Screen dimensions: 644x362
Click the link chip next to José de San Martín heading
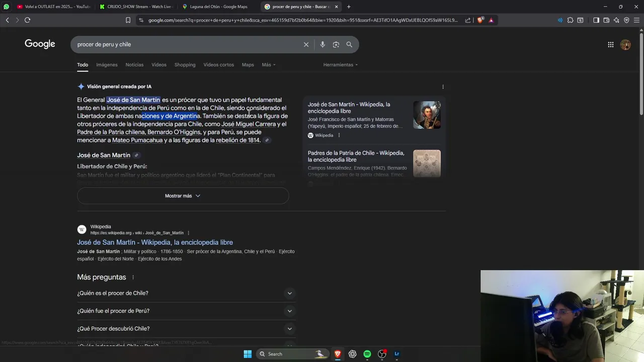click(x=136, y=155)
